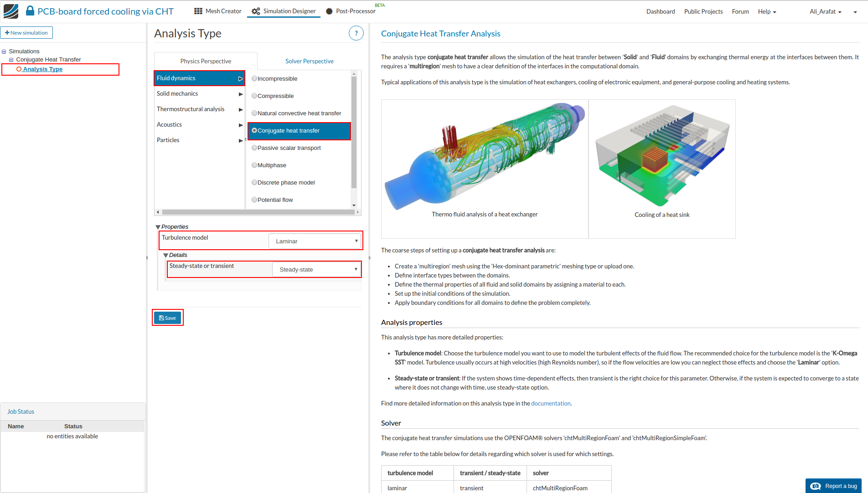Click the blue lock icon beside project title

click(x=30, y=11)
